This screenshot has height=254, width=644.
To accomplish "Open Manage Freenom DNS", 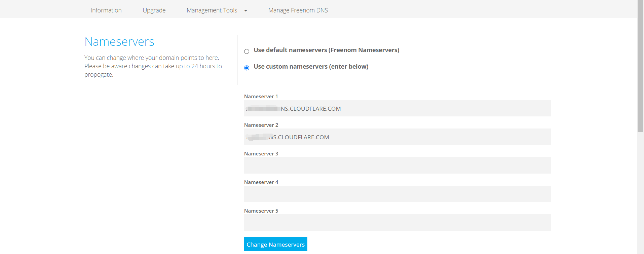I will tap(298, 10).
